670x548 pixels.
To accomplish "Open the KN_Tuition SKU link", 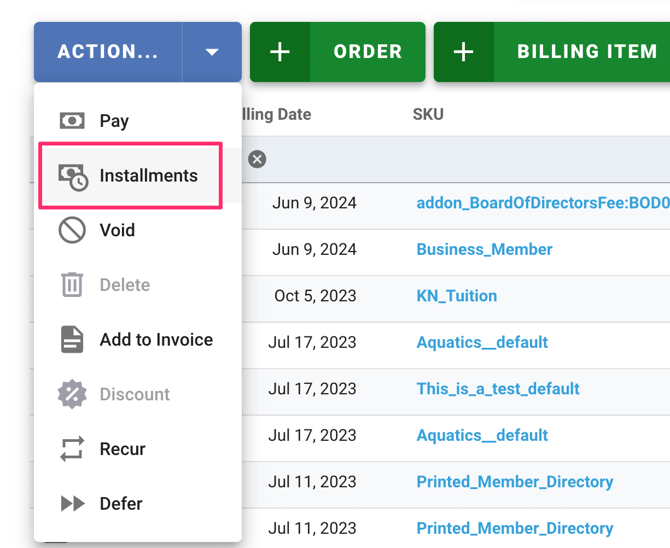I will (456, 296).
